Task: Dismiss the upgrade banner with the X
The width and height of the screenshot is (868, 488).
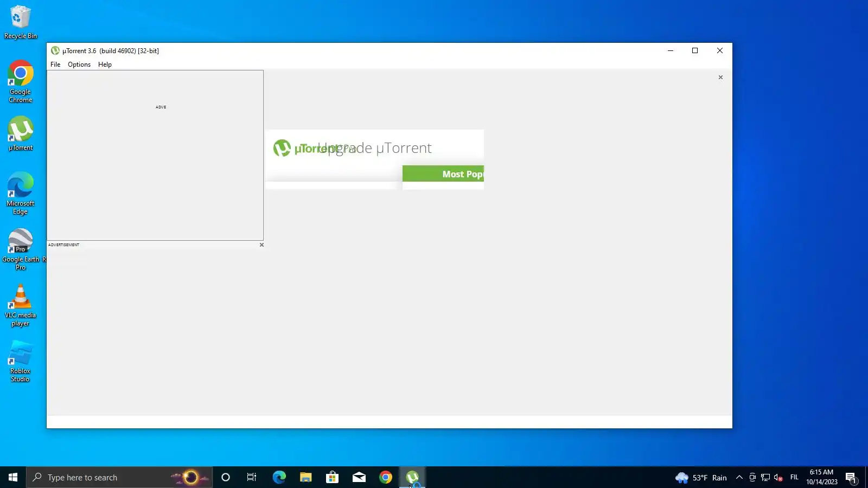Action: point(720,78)
